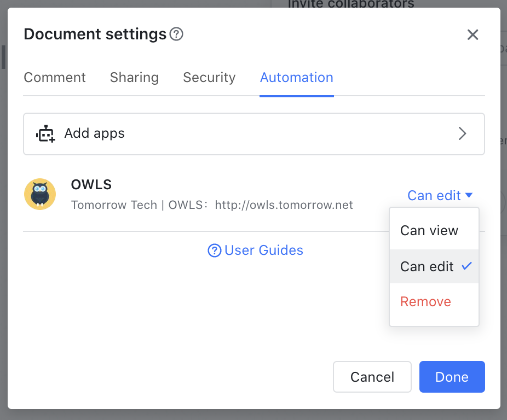Click the checkmark next to Can edit
507x420 pixels.
tap(468, 266)
